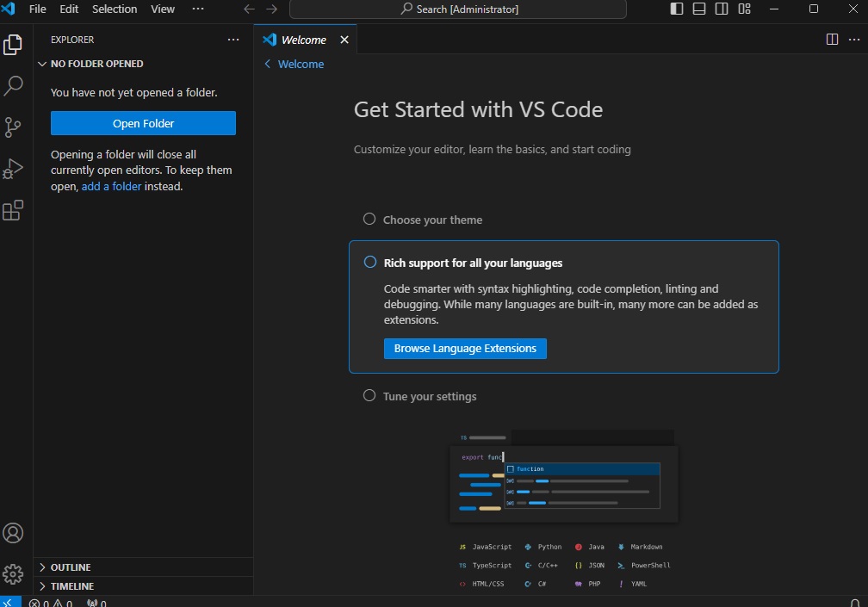Select the 'Tune your settings' step
The image size is (868, 607).
pos(429,396)
